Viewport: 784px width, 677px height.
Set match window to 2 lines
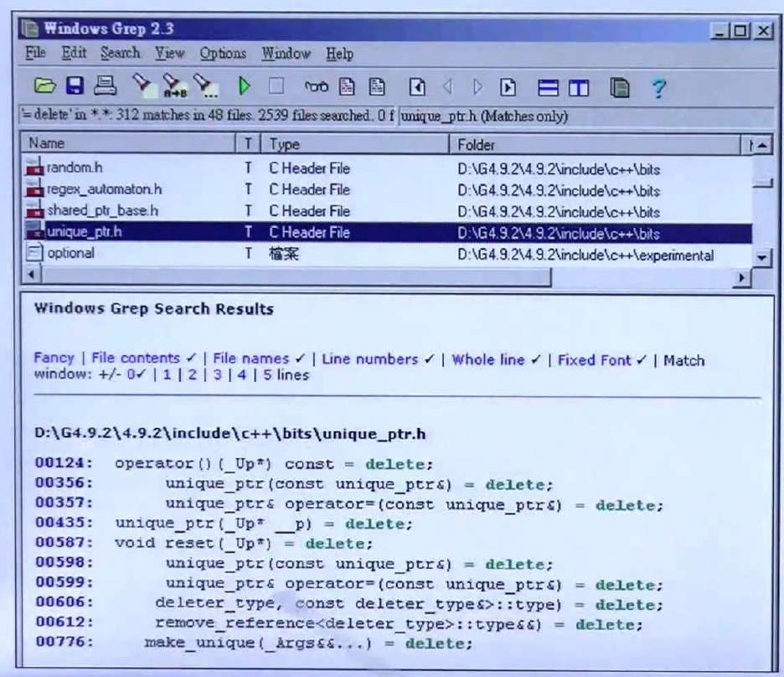192,375
